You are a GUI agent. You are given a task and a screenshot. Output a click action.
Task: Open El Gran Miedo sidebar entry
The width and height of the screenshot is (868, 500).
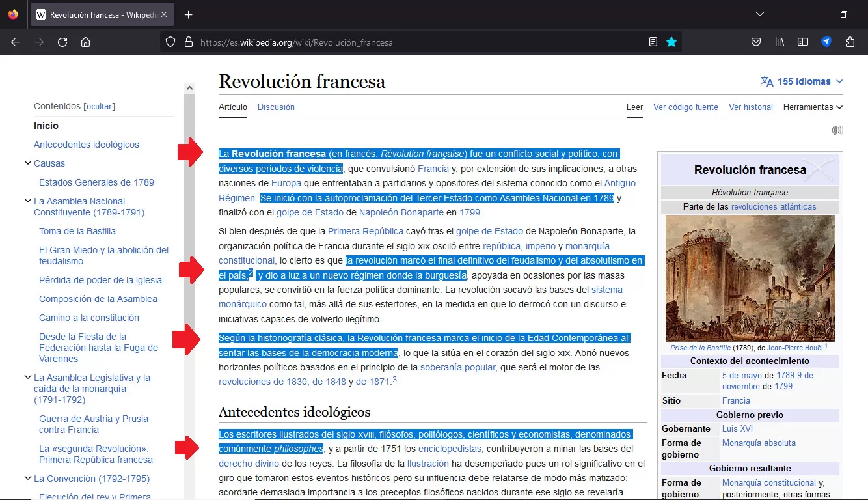(x=103, y=255)
